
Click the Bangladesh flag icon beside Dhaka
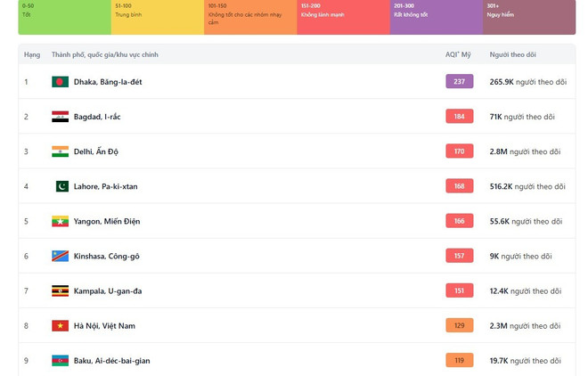[x=60, y=82]
